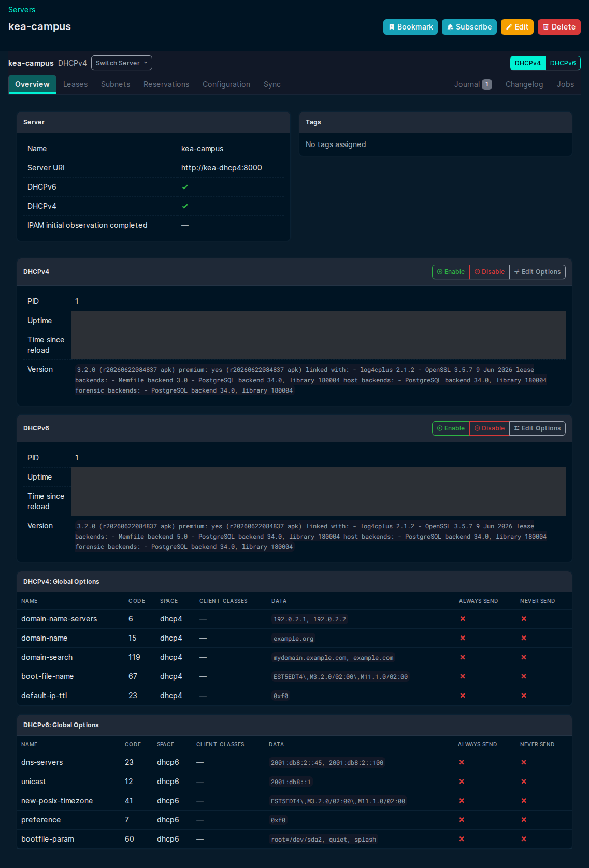Viewport: 589px width, 868px height.
Task: Click the DHCPv4 green checkmark in Server panel
Action: click(185, 206)
